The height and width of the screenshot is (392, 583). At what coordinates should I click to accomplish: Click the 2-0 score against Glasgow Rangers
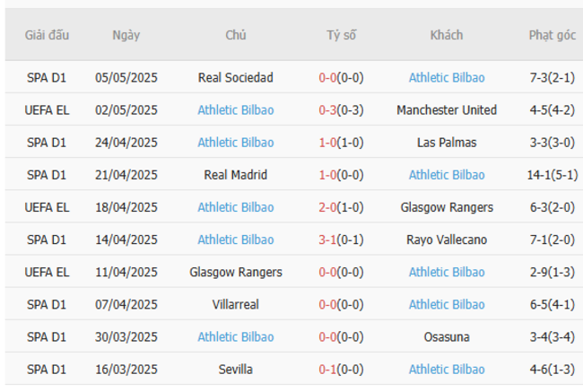click(327, 207)
